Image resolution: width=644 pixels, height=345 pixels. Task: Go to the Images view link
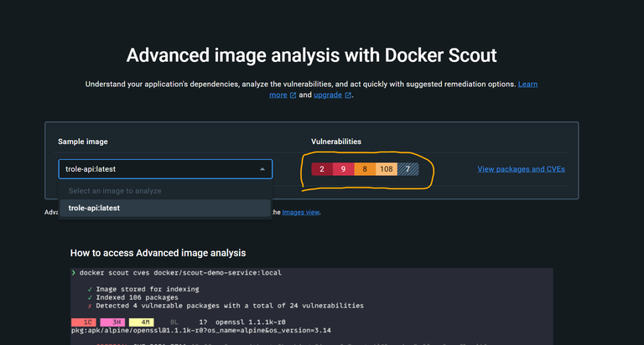click(x=301, y=212)
